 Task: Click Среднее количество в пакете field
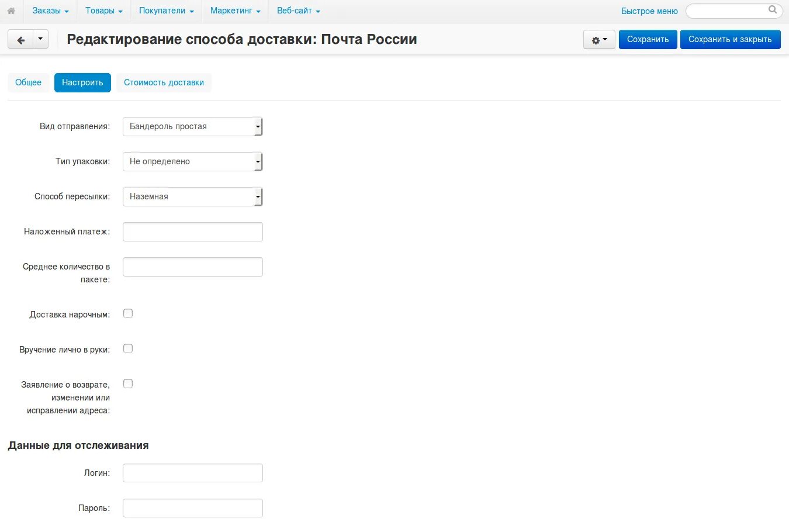pos(193,267)
